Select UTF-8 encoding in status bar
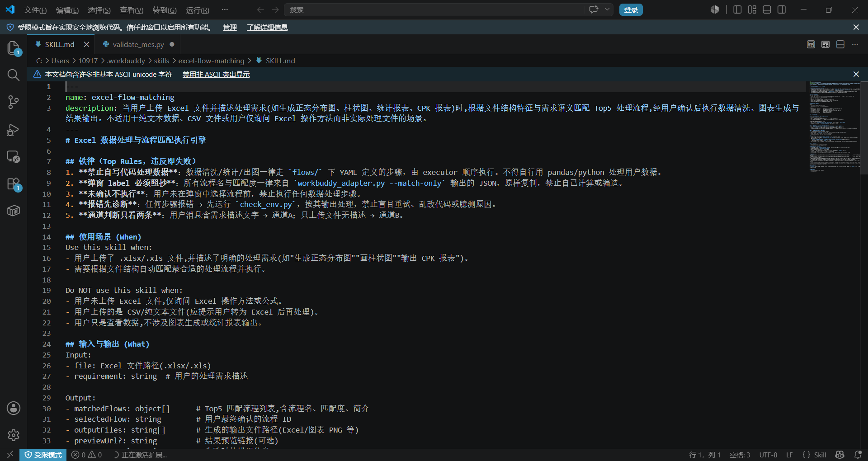This screenshot has height=461, width=868. point(768,455)
